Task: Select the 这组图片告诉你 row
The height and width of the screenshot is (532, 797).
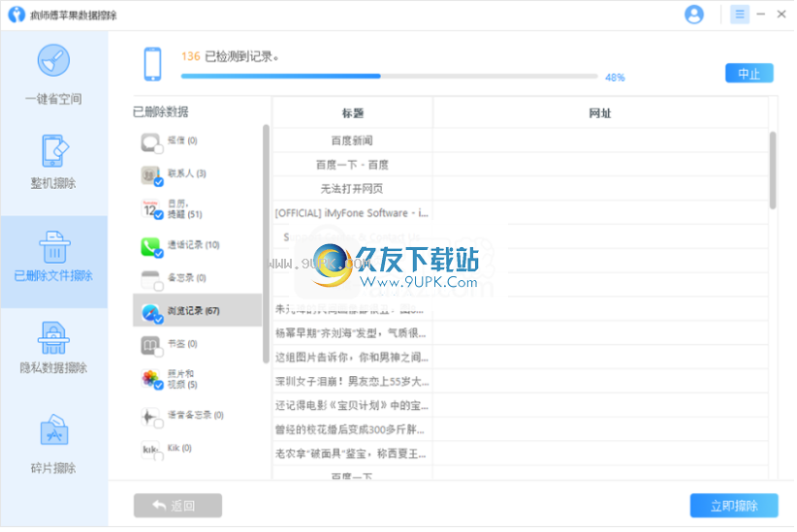Action: pos(522,359)
